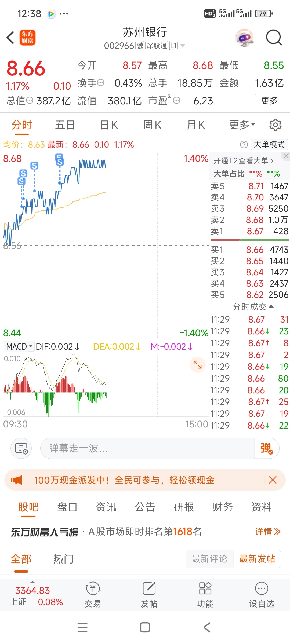290x644 pixels.
Task: Expand the stock title dropdown arrow
Action: point(183,46)
